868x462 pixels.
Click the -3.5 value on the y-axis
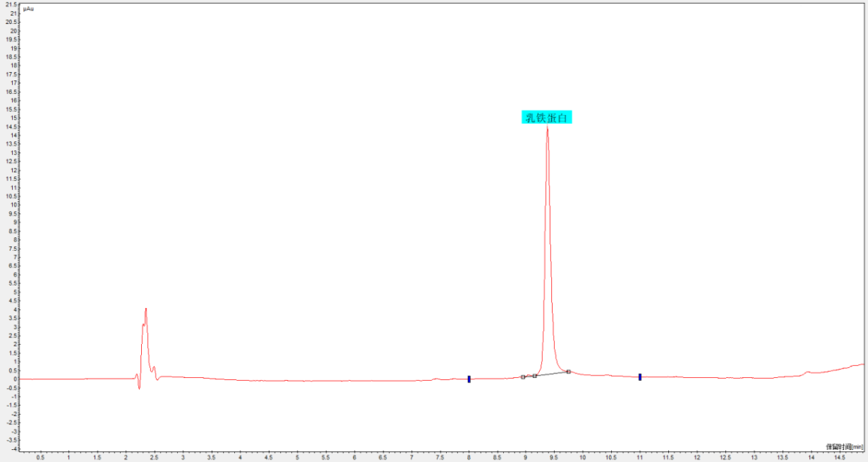[x=11, y=439]
